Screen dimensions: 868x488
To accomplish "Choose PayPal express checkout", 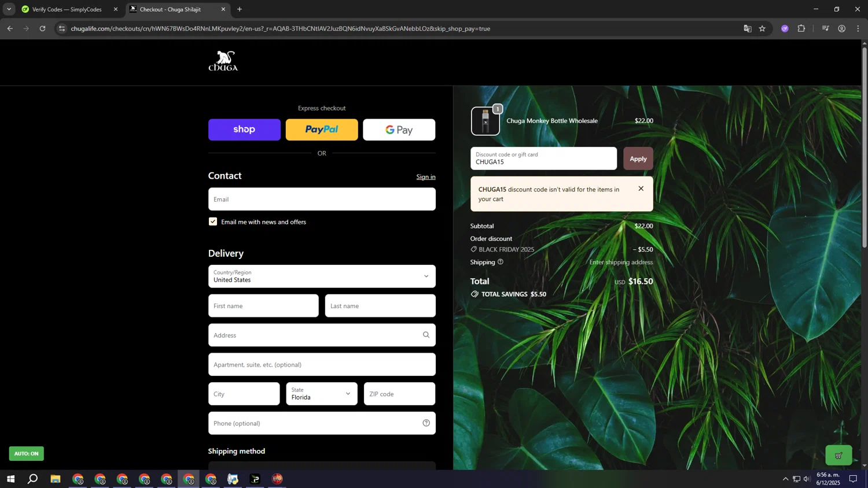I will 322,130.
